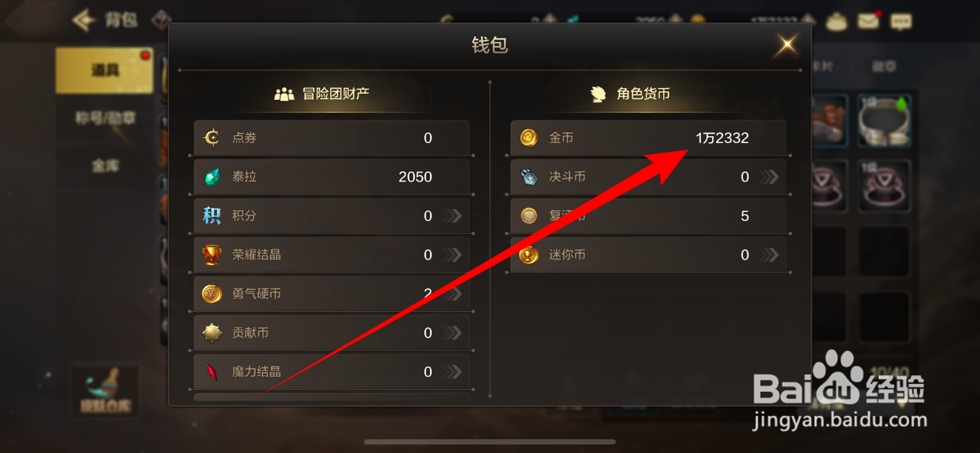
Task: Open the mail envelope icon
Action: point(868,21)
